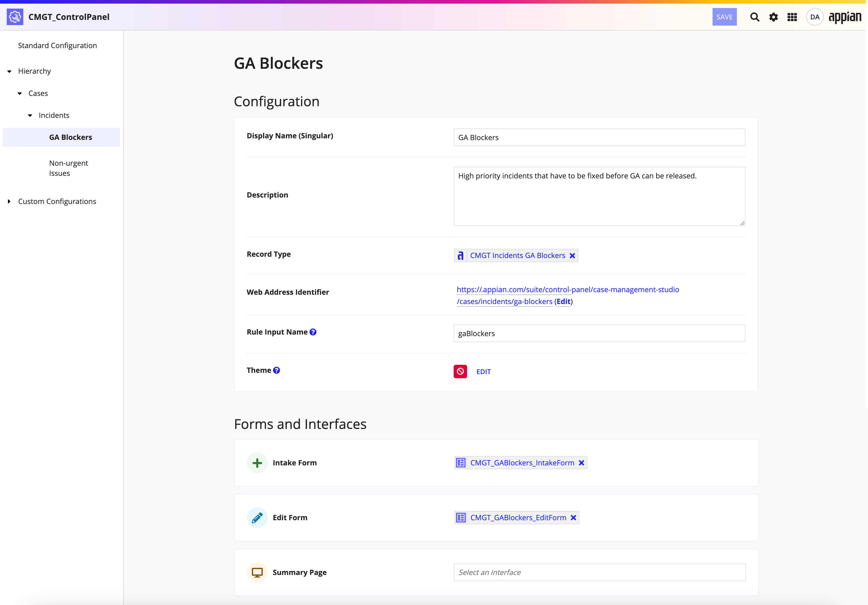Screen dimensions: 868x605
Task: Remove CMGT_GABlockers_EditForm selection
Action: click(x=573, y=517)
